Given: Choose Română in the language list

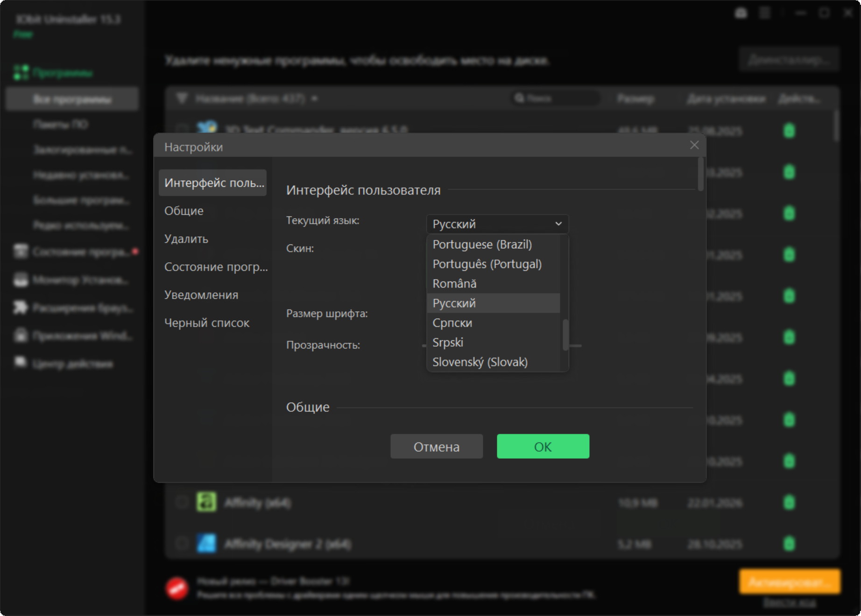Looking at the screenshot, I should pyautogui.click(x=454, y=284).
